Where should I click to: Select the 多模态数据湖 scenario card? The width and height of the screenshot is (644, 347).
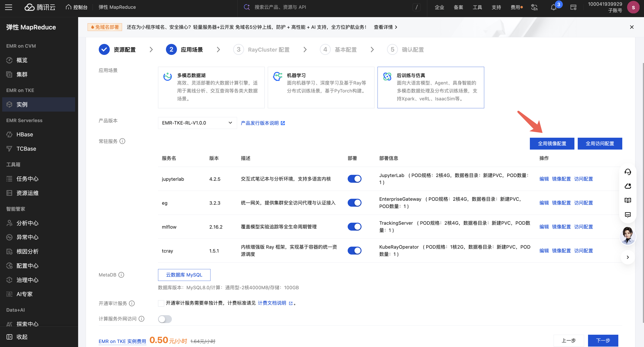(211, 87)
